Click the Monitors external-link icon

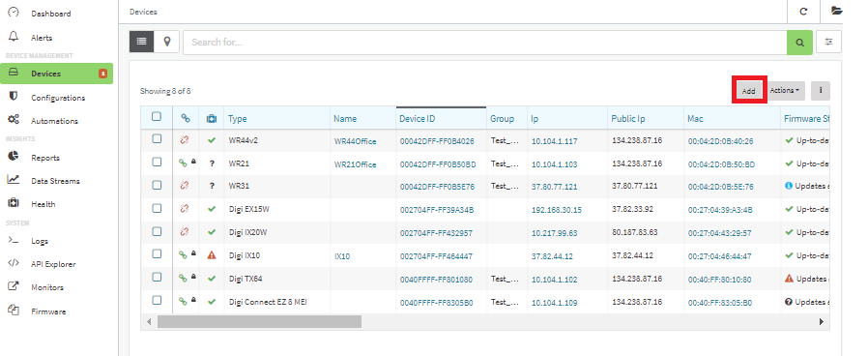(14, 286)
